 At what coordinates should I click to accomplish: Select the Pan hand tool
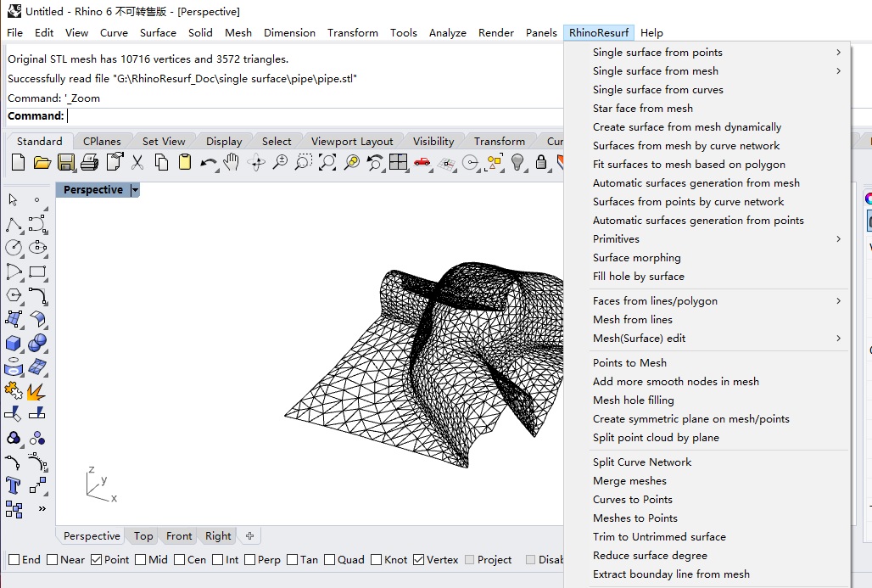[232, 162]
